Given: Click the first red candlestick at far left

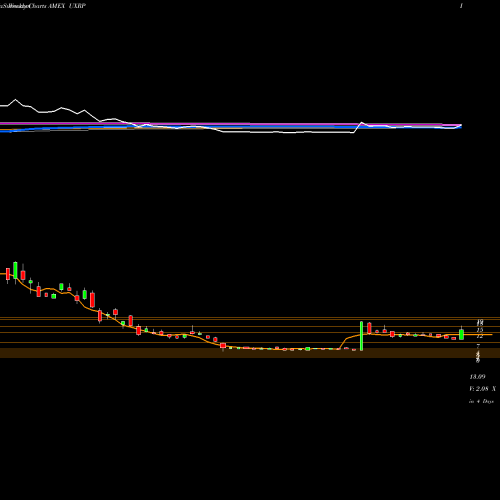Looking at the screenshot, I should 8,275.
